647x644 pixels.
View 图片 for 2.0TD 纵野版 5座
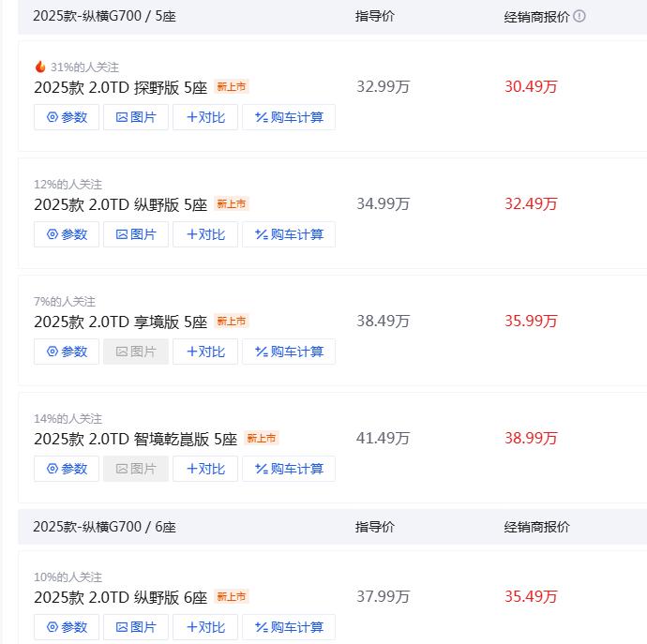(136, 234)
